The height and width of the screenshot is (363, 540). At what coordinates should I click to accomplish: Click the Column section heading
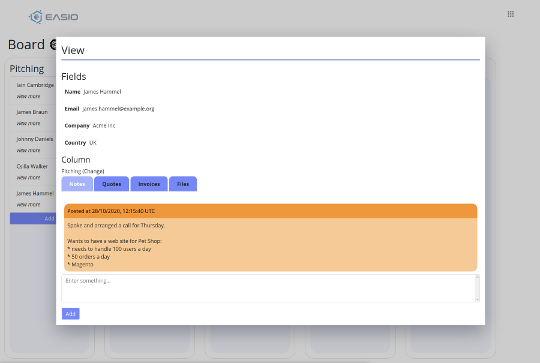76,160
